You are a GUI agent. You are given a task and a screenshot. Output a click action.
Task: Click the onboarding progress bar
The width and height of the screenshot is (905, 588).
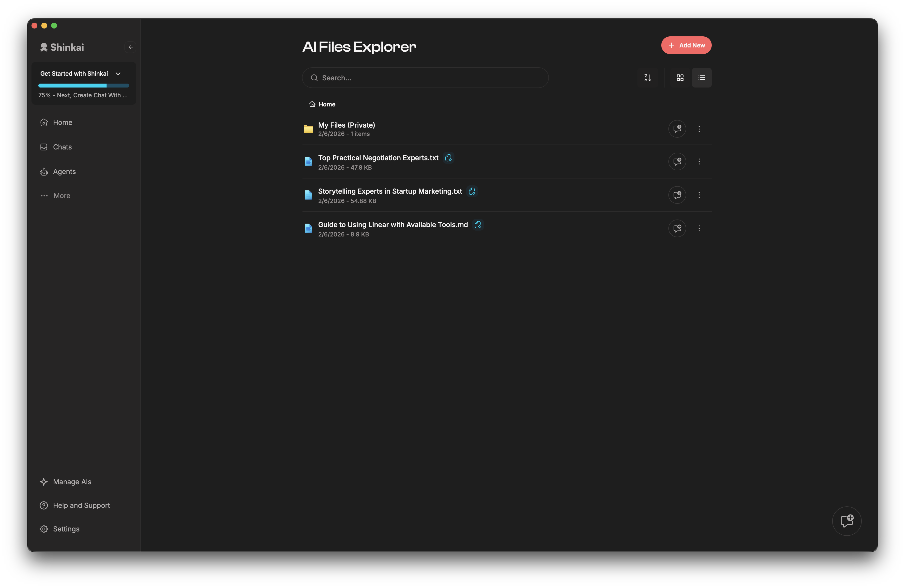(84, 86)
